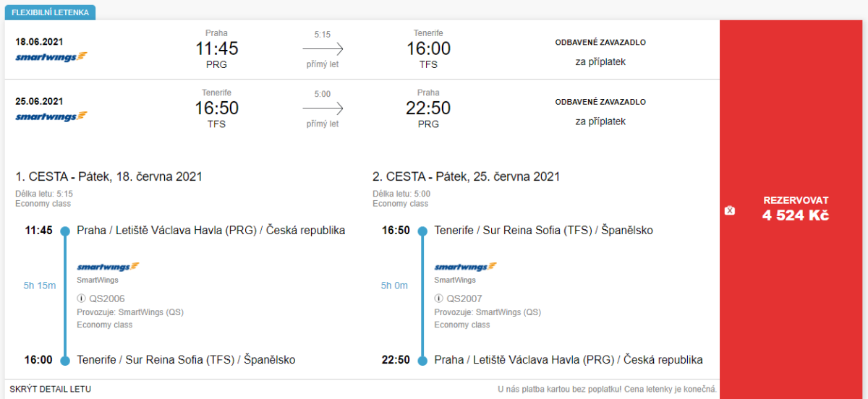Click the Smartwings logo under 18.06.2021

click(x=51, y=56)
